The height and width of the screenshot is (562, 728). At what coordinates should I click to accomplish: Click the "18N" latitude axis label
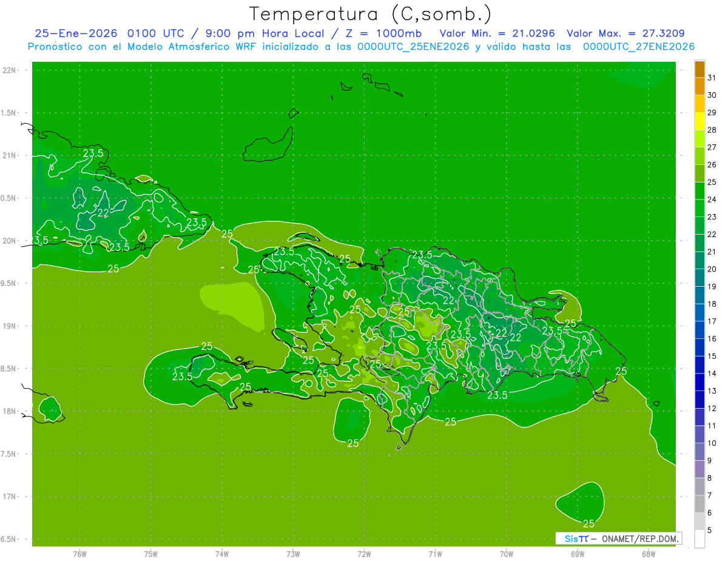10,411
